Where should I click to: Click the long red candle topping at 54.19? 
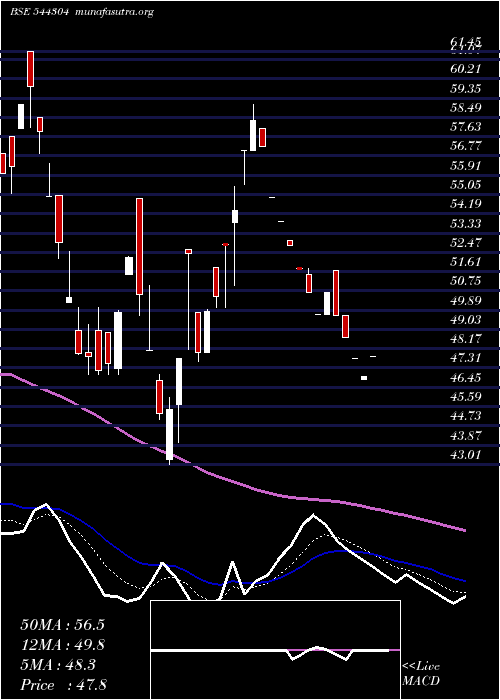(x=139, y=246)
